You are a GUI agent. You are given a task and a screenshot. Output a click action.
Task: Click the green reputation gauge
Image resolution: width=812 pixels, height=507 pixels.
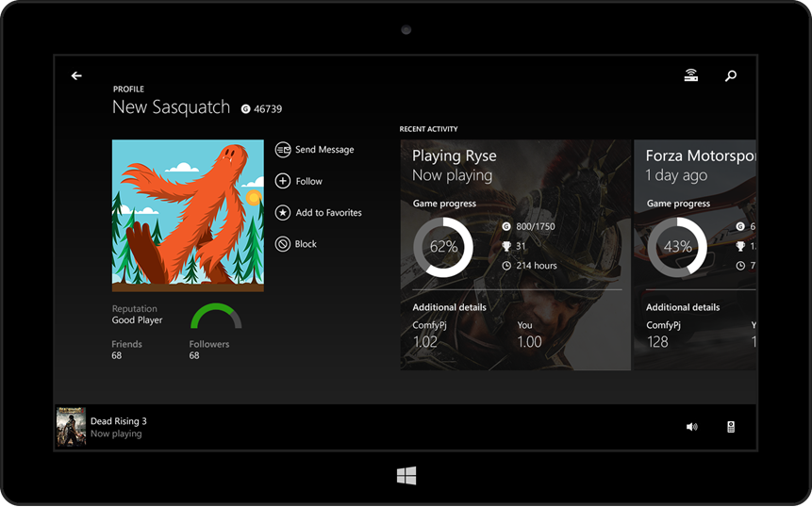(x=216, y=316)
